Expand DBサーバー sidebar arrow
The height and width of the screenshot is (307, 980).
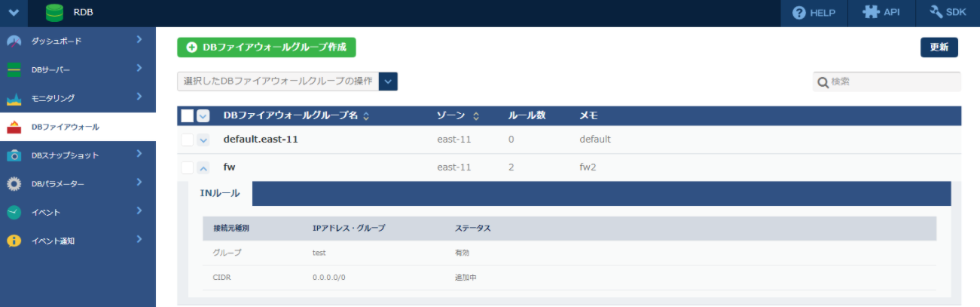coord(139,68)
